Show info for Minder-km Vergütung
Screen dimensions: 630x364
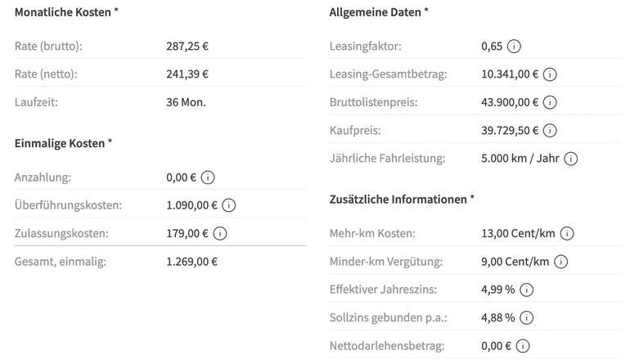[x=561, y=262]
